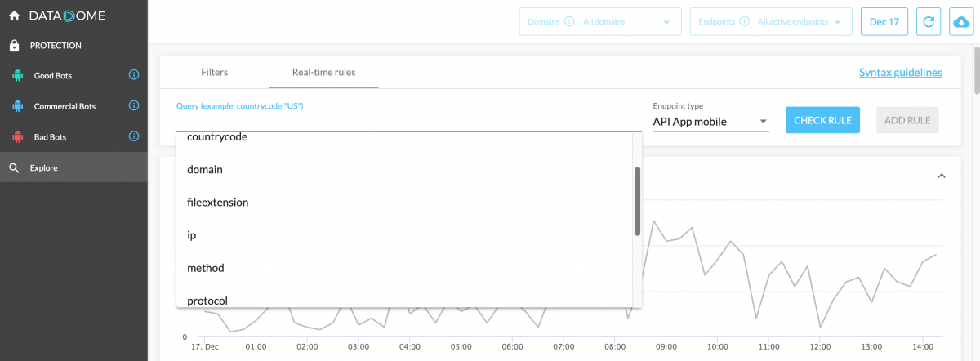The height and width of the screenshot is (361, 980).
Task: Click the cloud download icon button
Action: (962, 22)
